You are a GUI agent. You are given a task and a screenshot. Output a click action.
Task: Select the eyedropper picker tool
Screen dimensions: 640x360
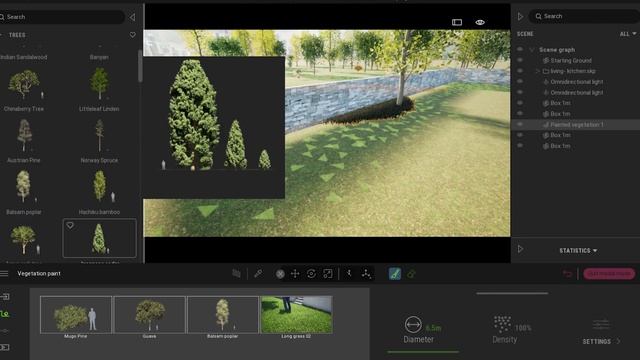coord(258,274)
